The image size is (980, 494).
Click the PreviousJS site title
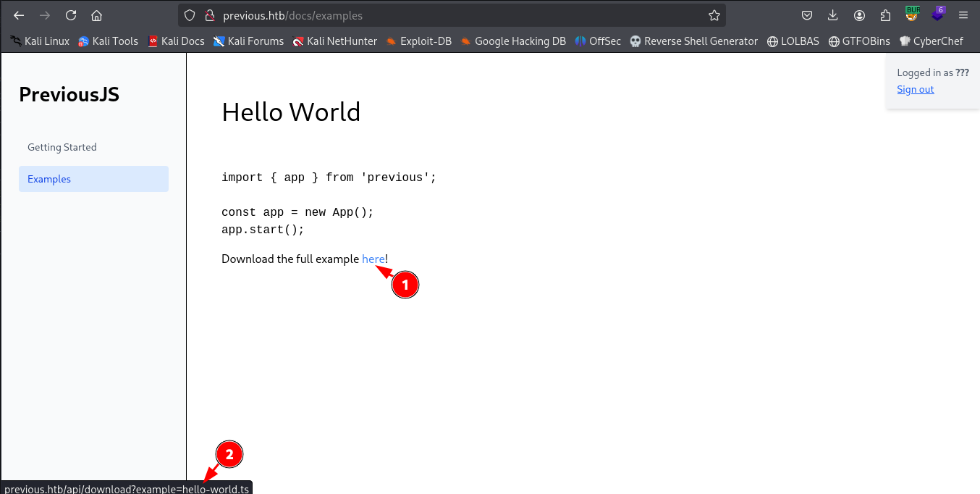(x=69, y=94)
